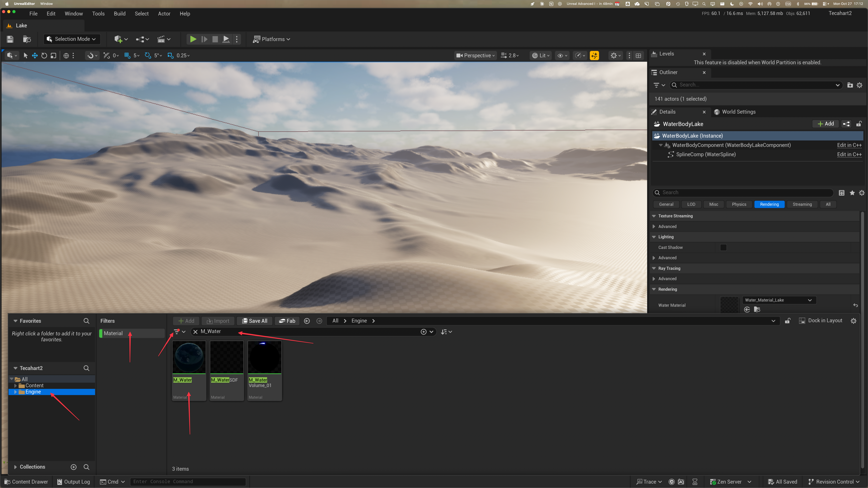Select the Rotate tool in viewport
Screen dimensions: 868x488
click(44, 56)
